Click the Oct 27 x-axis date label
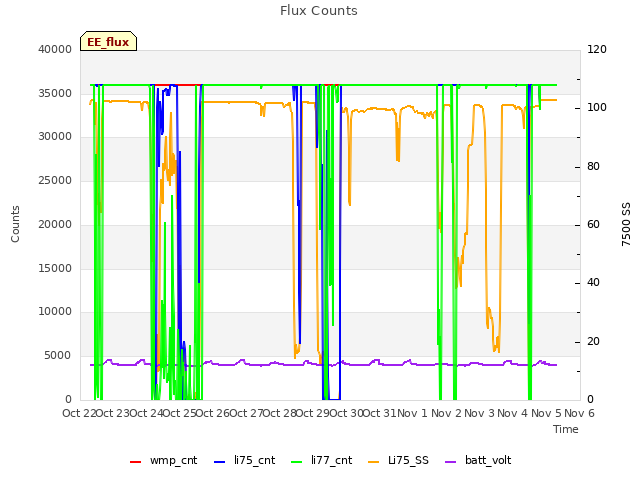Image resolution: width=640 pixels, height=480 pixels. coord(247,413)
